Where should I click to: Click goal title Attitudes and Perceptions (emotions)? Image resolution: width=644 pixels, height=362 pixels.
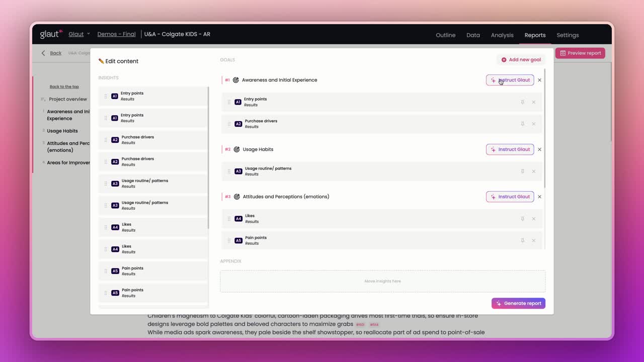pyautogui.click(x=286, y=197)
